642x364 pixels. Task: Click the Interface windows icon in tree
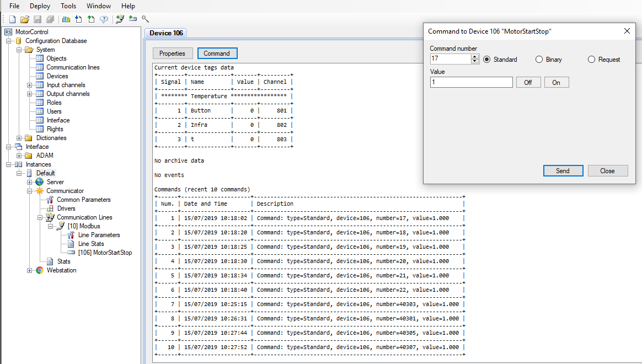coord(18,147)
